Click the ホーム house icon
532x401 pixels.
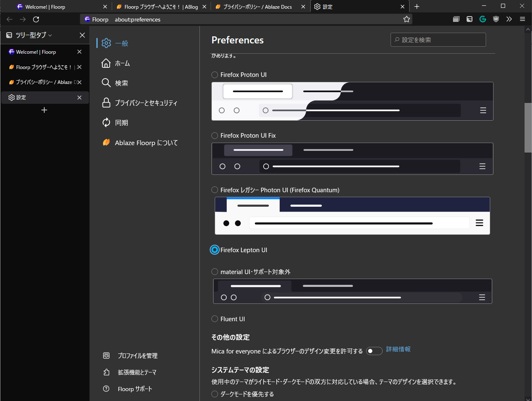[x=106, y=63]
